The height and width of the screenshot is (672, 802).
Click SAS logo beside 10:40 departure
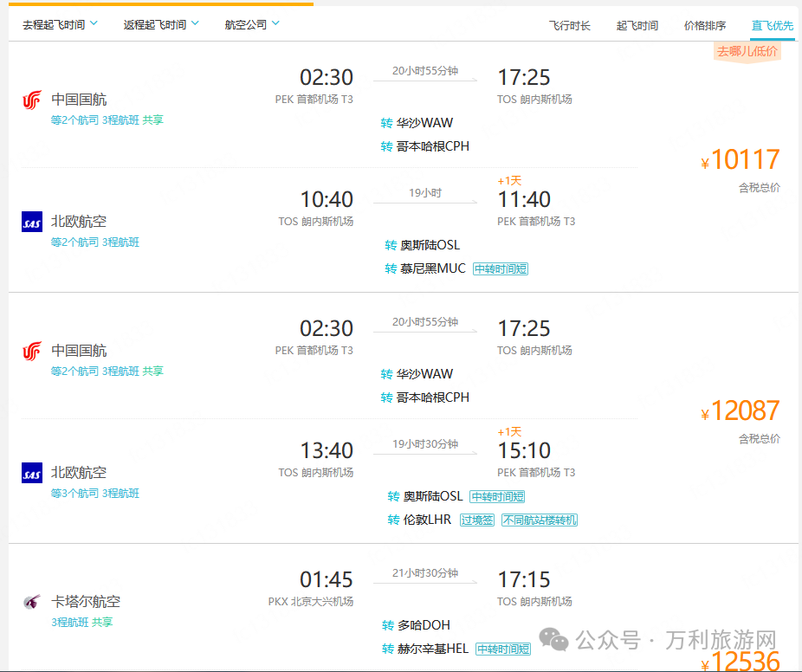[x=32, y=222]
